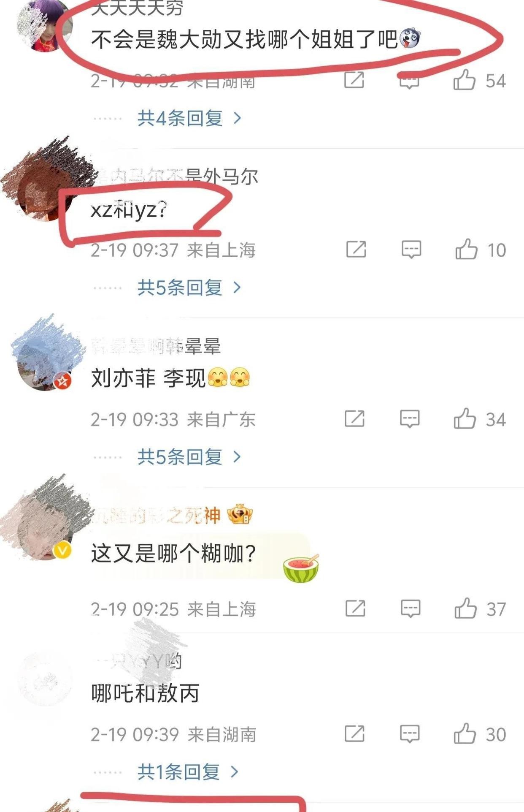
Task: Reply to the xz和yz comment
Action: click(411, 250)
